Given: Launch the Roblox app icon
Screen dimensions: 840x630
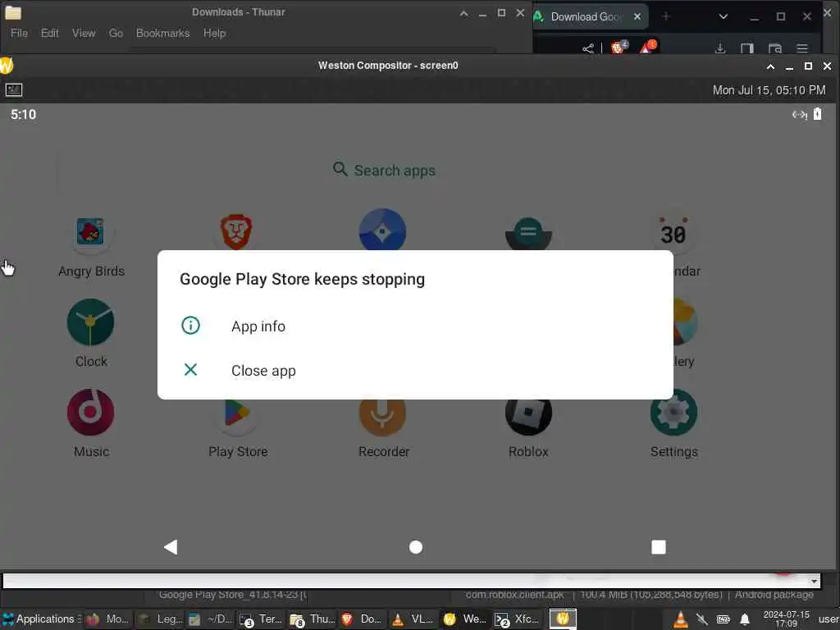Looking at the screenshot, I should 528,415.
